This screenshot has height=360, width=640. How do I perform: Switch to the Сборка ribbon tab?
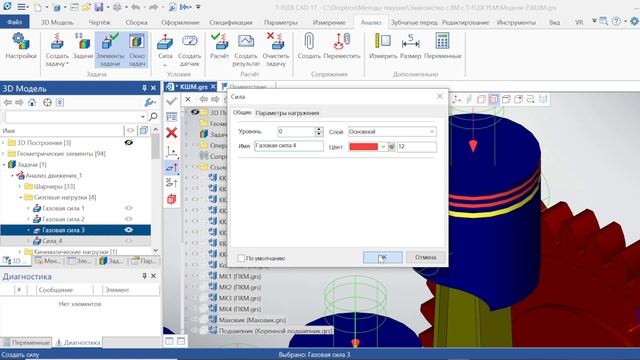[136, 22]
